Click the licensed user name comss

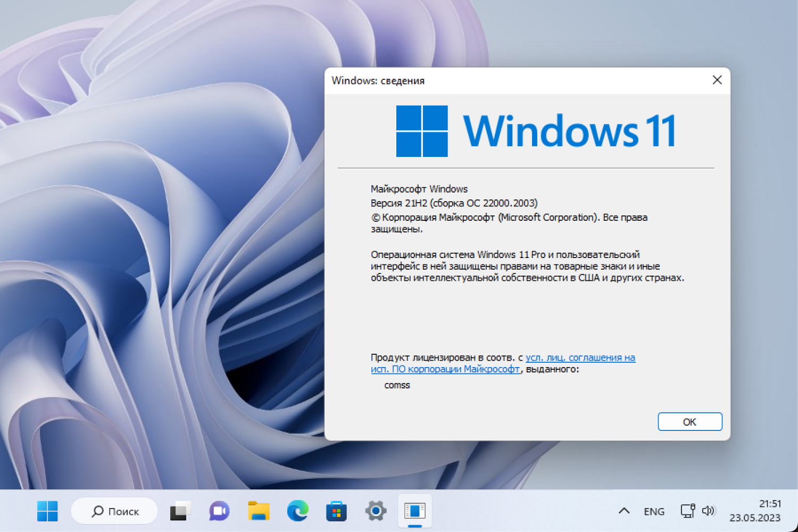point(397,385)
